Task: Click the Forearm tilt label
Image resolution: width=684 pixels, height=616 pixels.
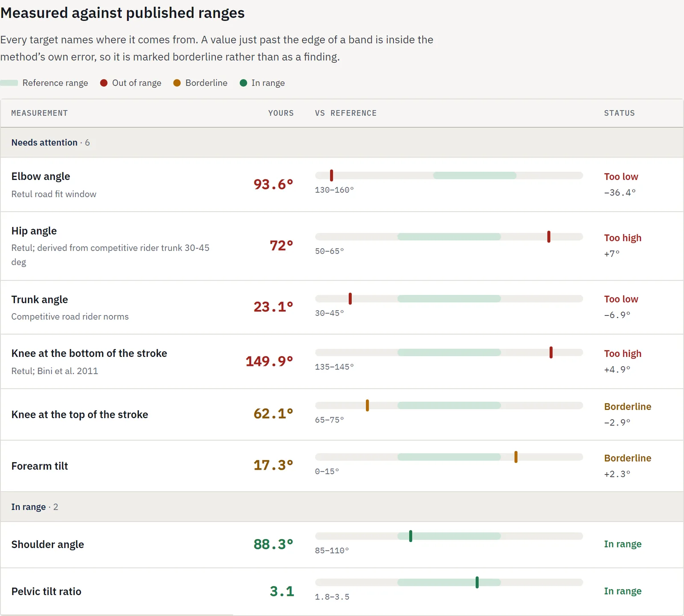Action: [x=40, y=466]
